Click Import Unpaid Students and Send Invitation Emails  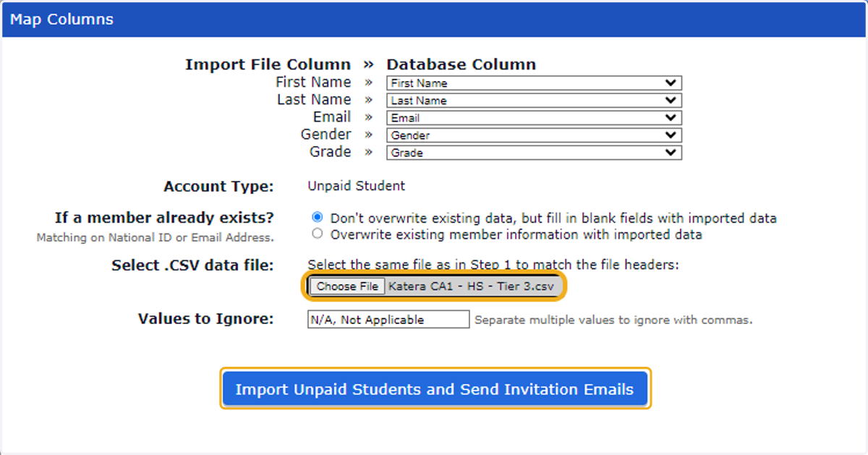coord(435,389)
